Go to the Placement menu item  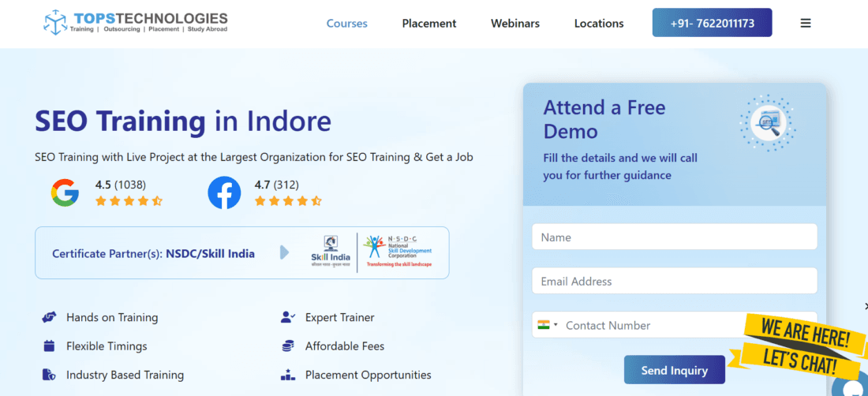coord(429,23)
